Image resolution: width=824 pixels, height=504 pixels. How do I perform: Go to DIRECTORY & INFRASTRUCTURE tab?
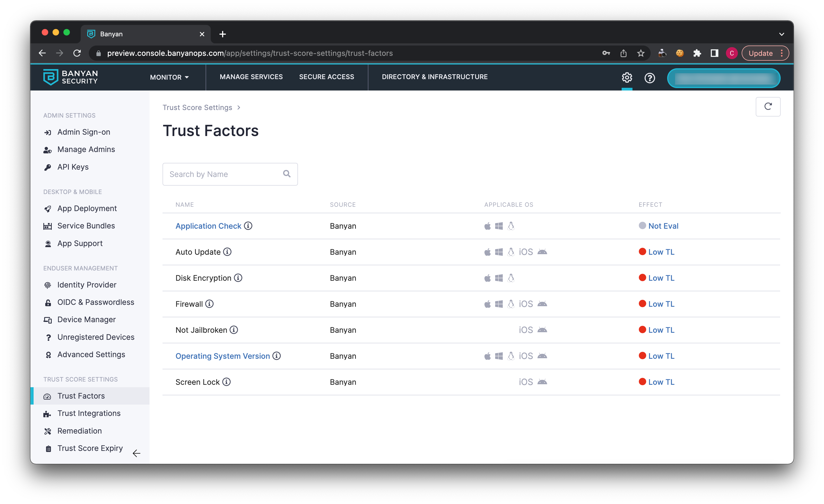pyautogui.click(x=434, y=77)
